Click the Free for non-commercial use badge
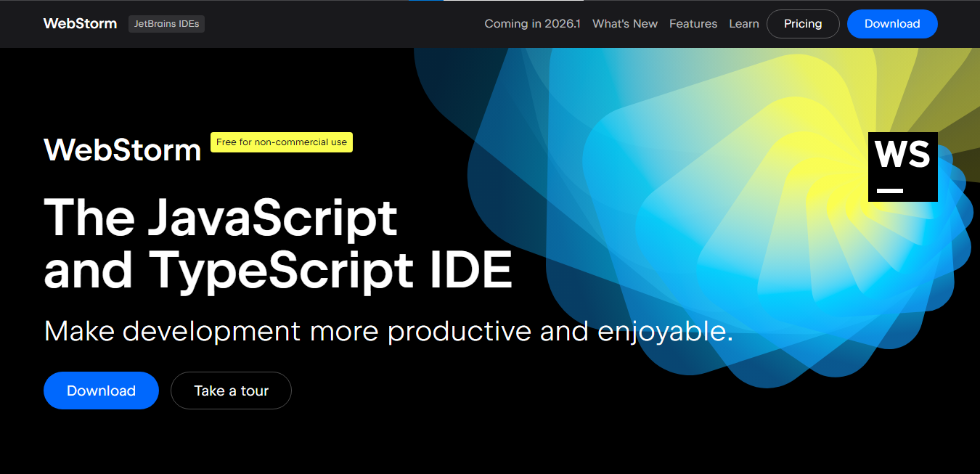Image resolution: width=980 pixels, height=474 pixels. (282, 142)
